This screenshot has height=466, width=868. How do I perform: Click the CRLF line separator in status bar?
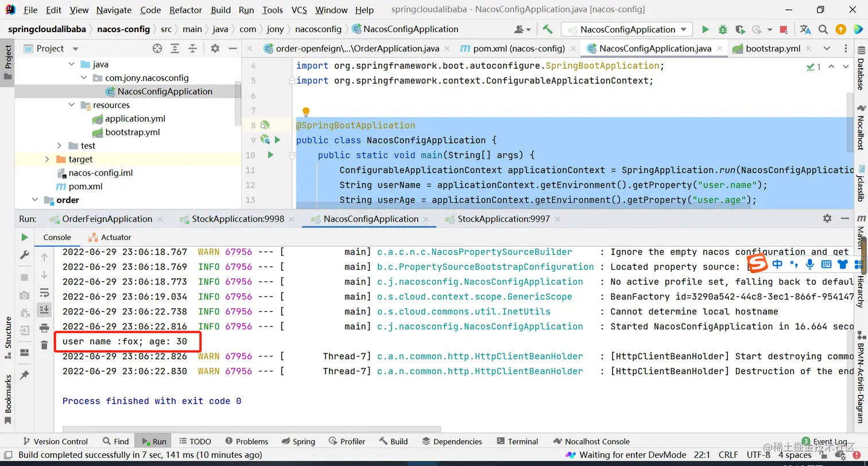coord(728,455)
